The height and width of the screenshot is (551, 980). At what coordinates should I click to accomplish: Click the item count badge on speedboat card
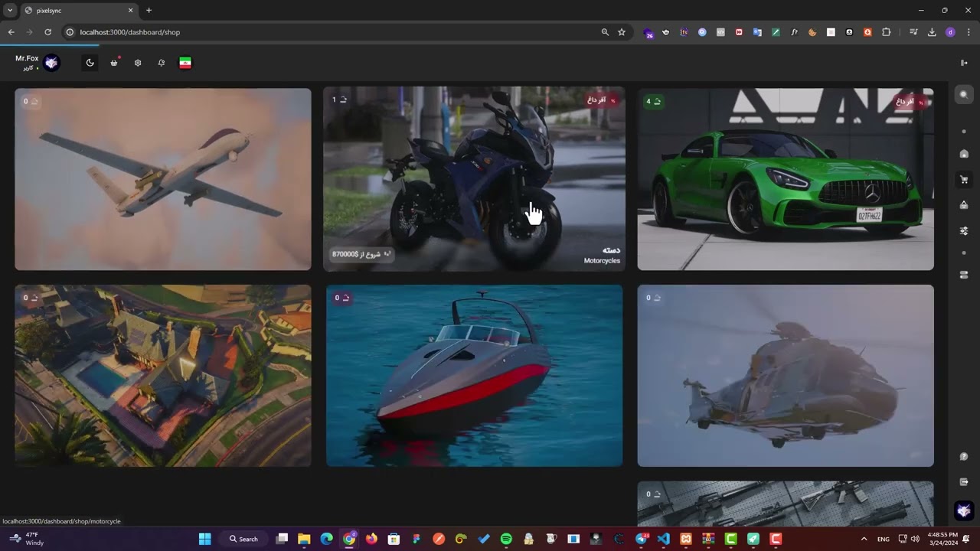pos(342,298)
